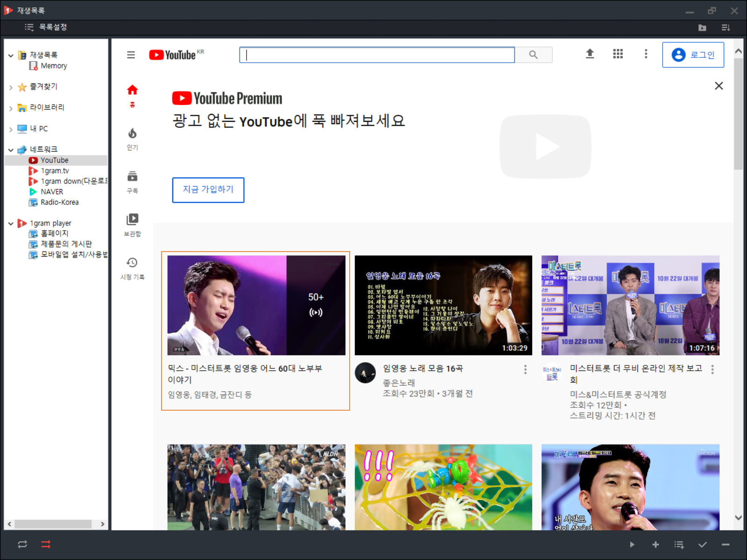
Task: Click the 지금 가입하기 button
Action: [208, 190]
